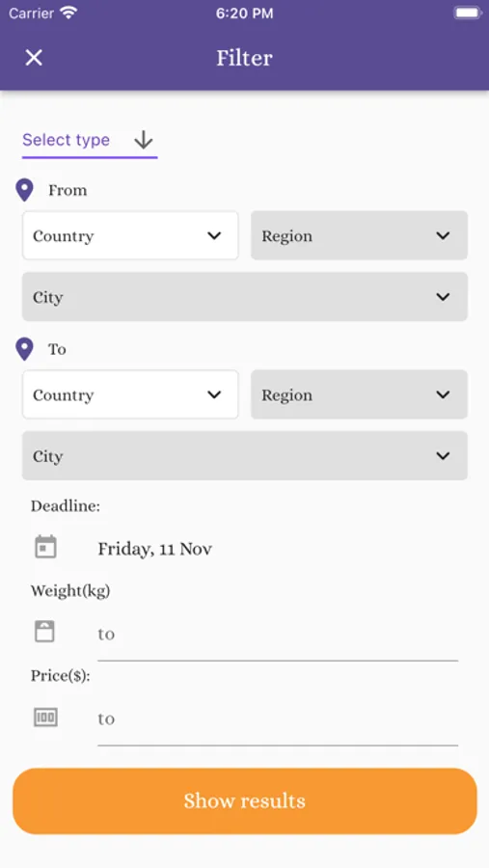Expand the From Region dropdown
Screen dimensions: 489x868
pyautogui.click(x=360, y=235)
